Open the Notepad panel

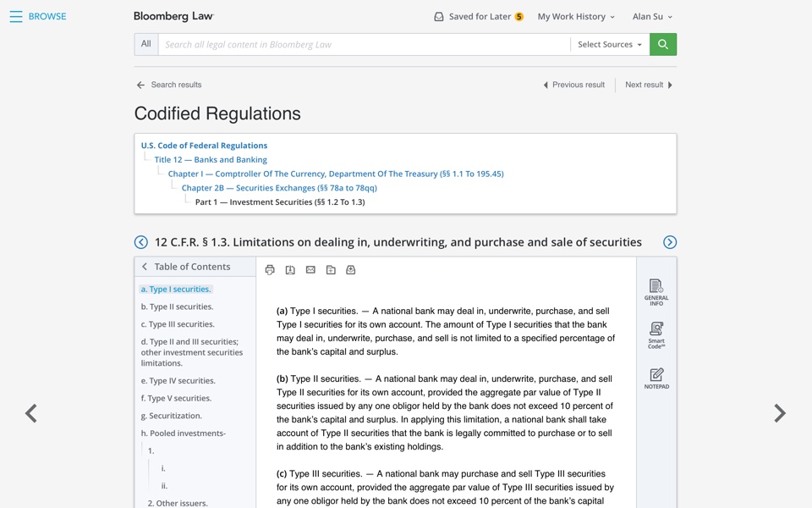coord(656,378)
